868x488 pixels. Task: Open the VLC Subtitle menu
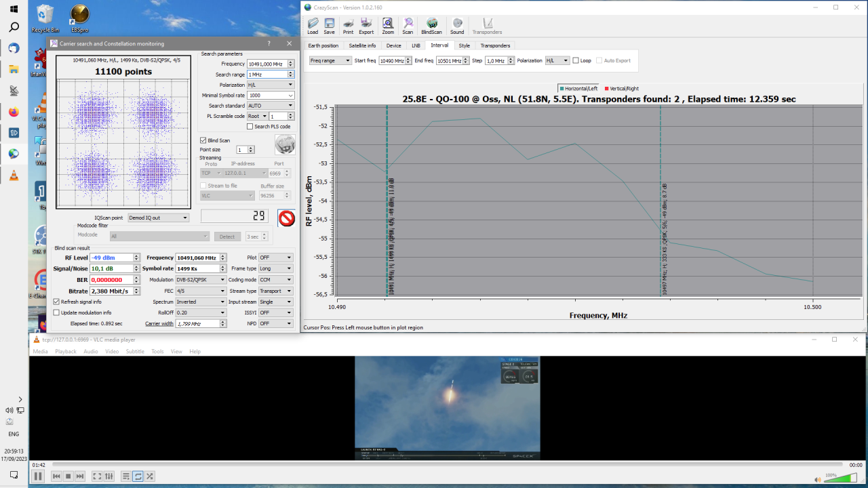click(135, 351)
